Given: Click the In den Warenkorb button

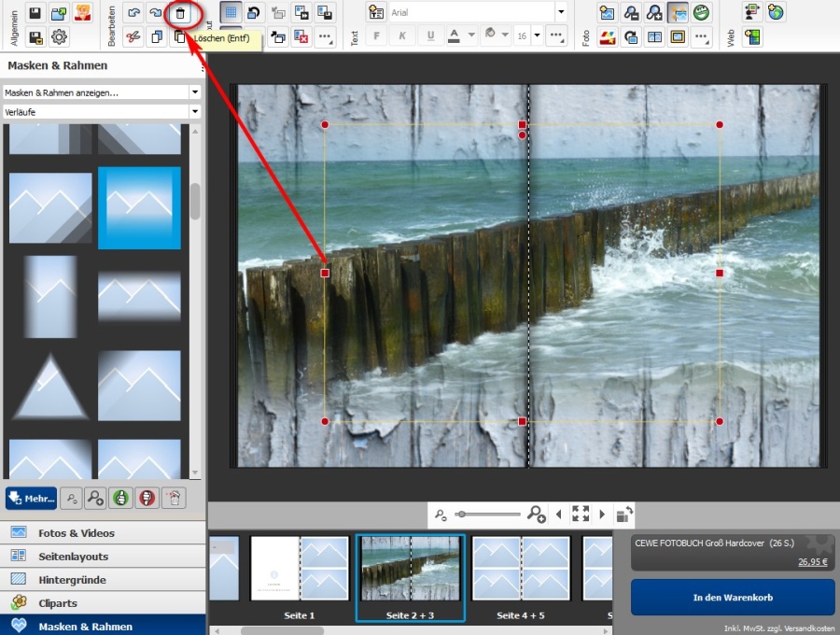Looking at the screenshot, I should pos(733,598).
